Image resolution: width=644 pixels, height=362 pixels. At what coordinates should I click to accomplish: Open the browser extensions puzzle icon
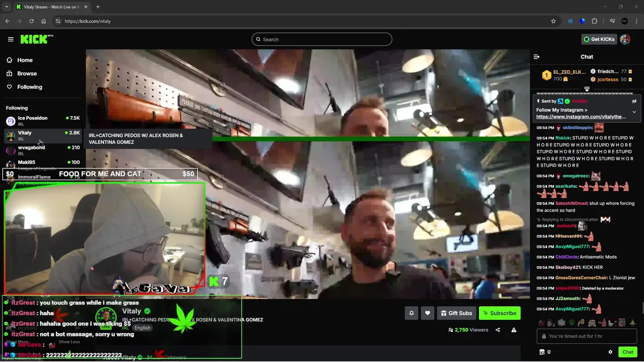click(x=595, y=21)
